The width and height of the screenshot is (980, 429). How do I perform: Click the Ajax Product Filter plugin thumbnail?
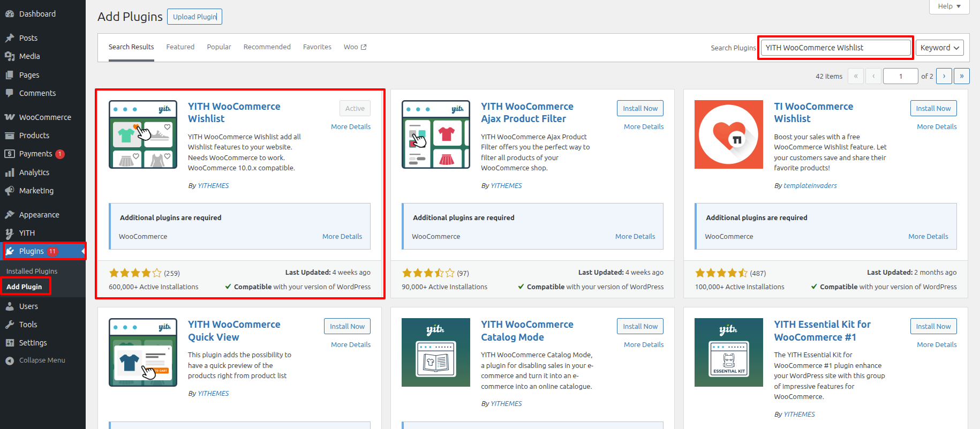tap(436, 134)
